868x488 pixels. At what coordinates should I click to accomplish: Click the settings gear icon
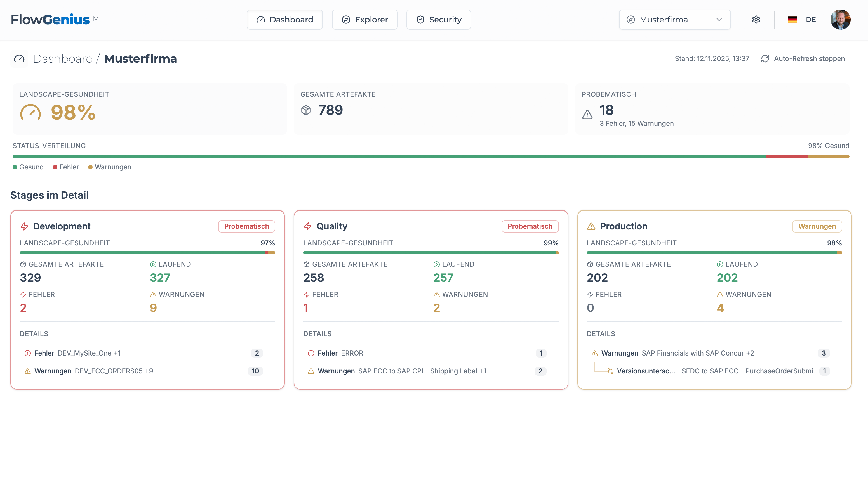tap(756, 20)
